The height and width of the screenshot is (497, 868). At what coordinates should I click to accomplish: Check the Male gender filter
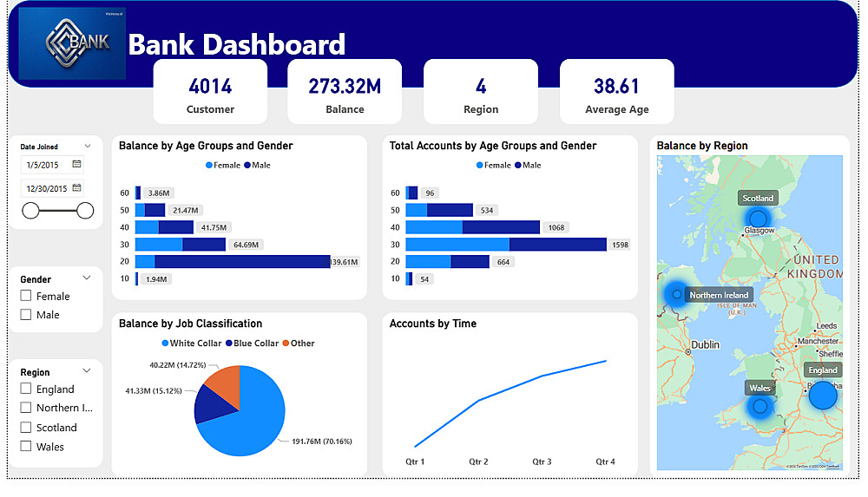coord(26,314)
